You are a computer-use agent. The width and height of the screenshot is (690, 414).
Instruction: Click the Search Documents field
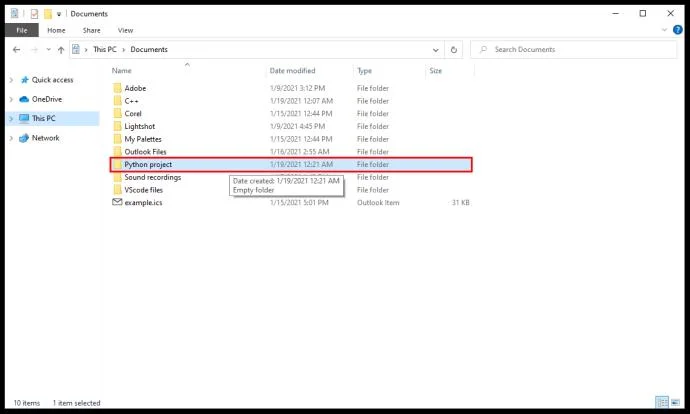pos(573,50)
